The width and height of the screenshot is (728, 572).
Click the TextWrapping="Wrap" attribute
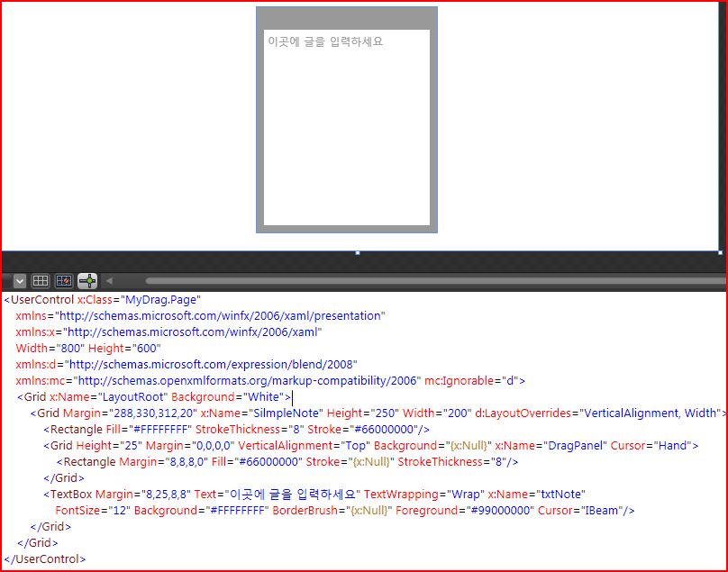tap(423, 494)
